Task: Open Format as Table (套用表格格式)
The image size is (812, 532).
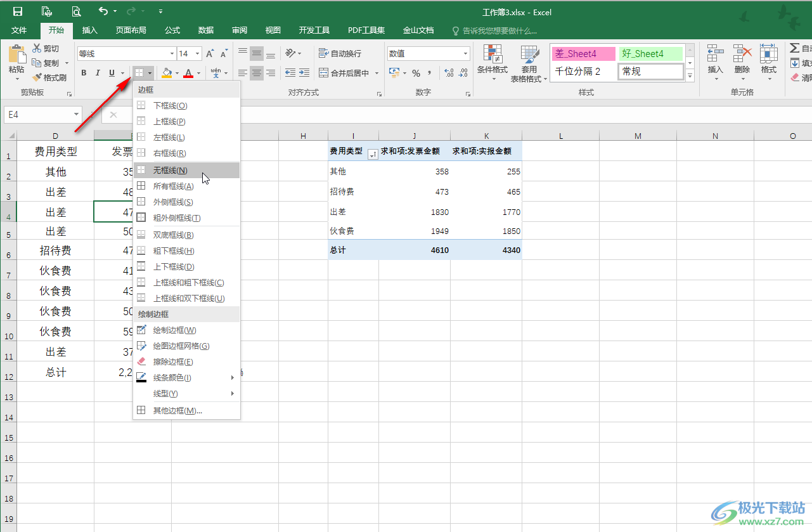Action: (x=529, y=63)
